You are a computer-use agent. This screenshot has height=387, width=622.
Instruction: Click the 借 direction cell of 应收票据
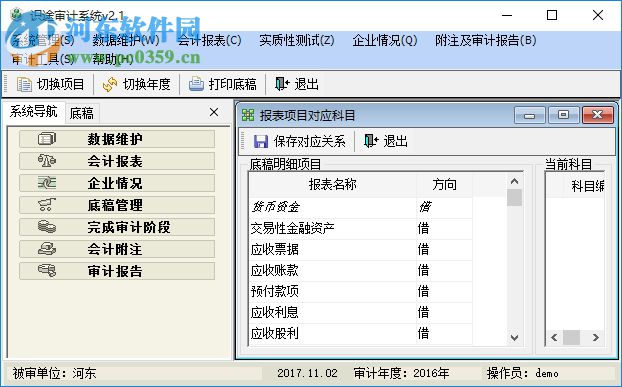click(444, 249)
